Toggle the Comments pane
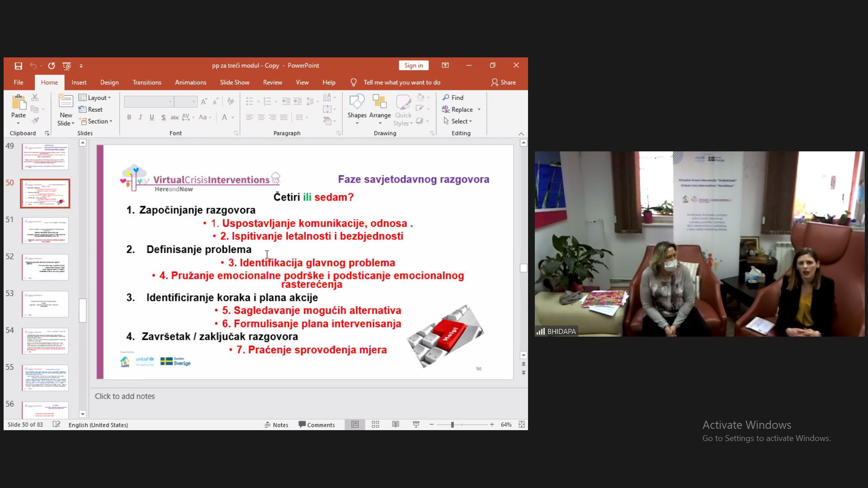Screen dimensions: 868x488 click(316, 425)
